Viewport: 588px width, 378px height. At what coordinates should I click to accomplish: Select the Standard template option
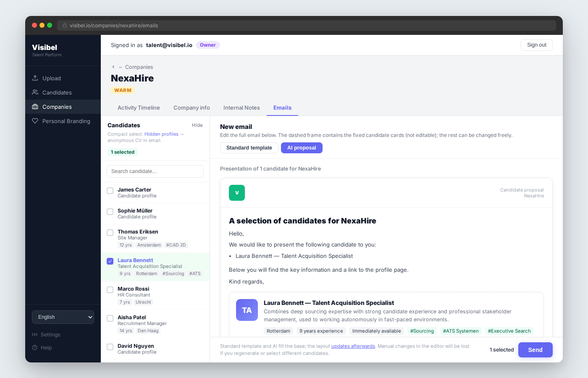(x=249, y=148)
